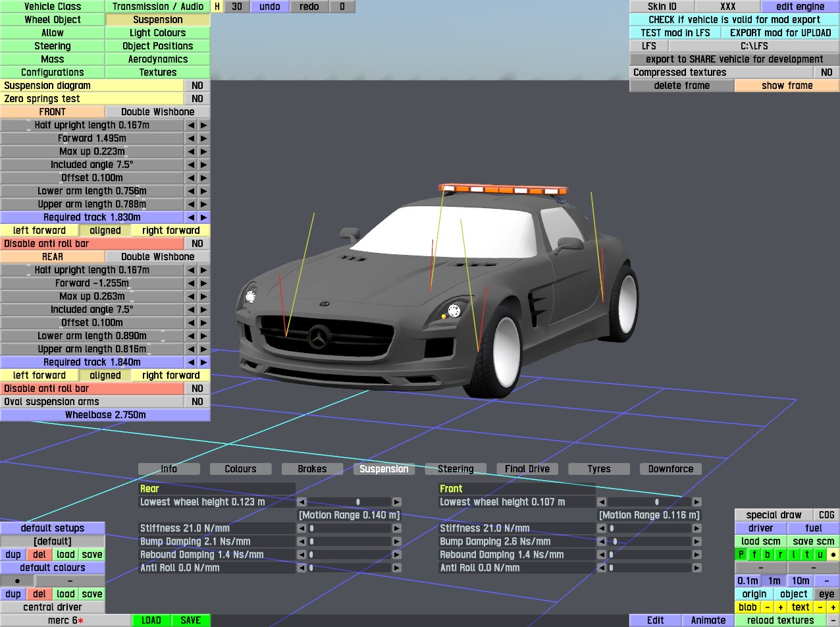
Task: Click right arrow of Rear Bump Damping slider
Action: pyautogui.click(x=397, y=541)
